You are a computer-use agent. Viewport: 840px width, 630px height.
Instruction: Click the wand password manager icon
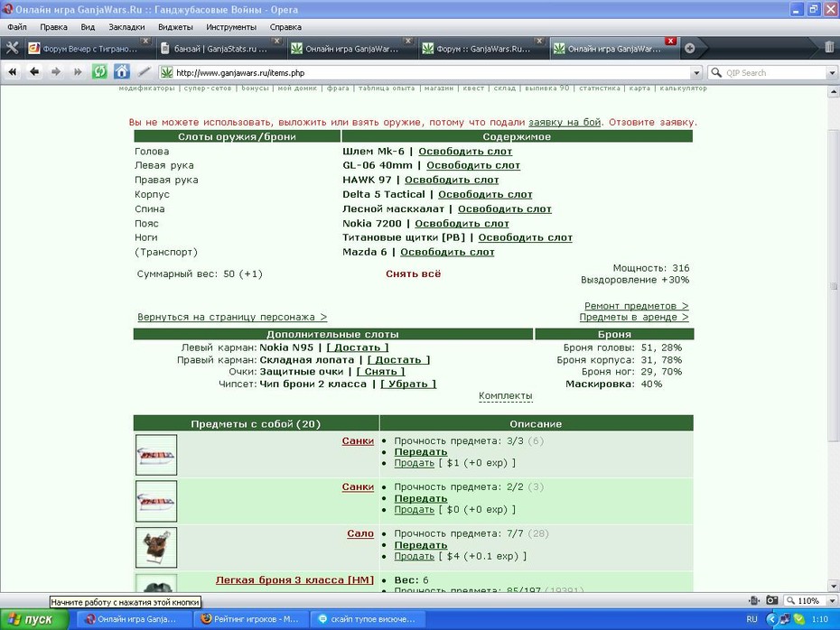[x=144, y=71]
